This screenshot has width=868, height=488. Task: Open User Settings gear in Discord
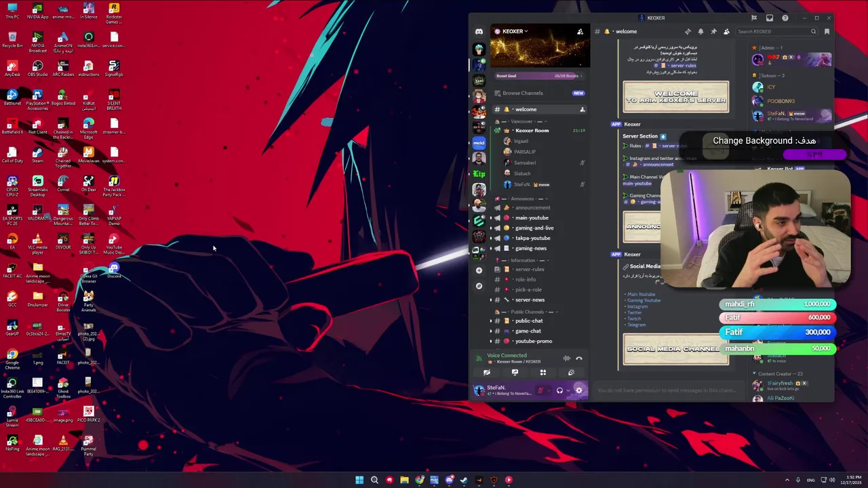578,390
